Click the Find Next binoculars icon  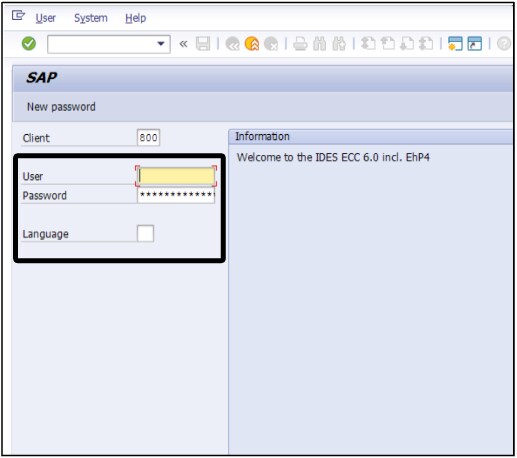(339, 44)
